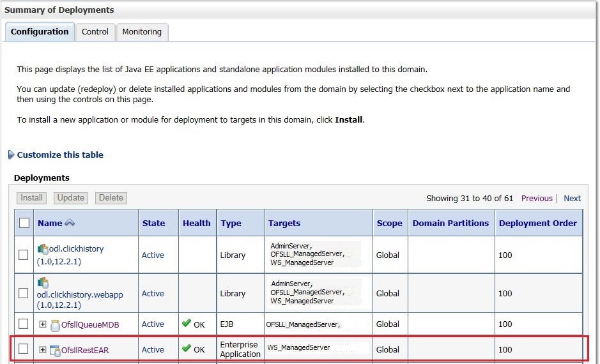The image size is (600, 364).
Task: Click the green health checkmark for OfsllQueueMDB
Action: [x=187, y=323]
